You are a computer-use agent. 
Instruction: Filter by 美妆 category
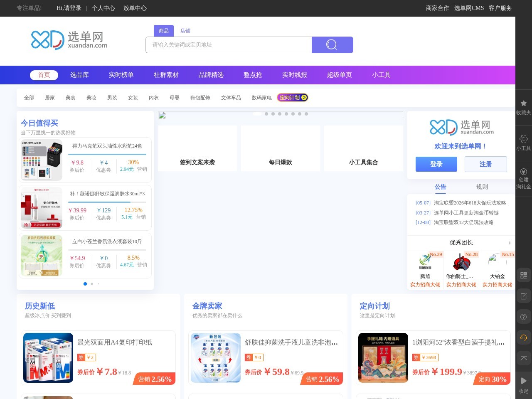91,98
